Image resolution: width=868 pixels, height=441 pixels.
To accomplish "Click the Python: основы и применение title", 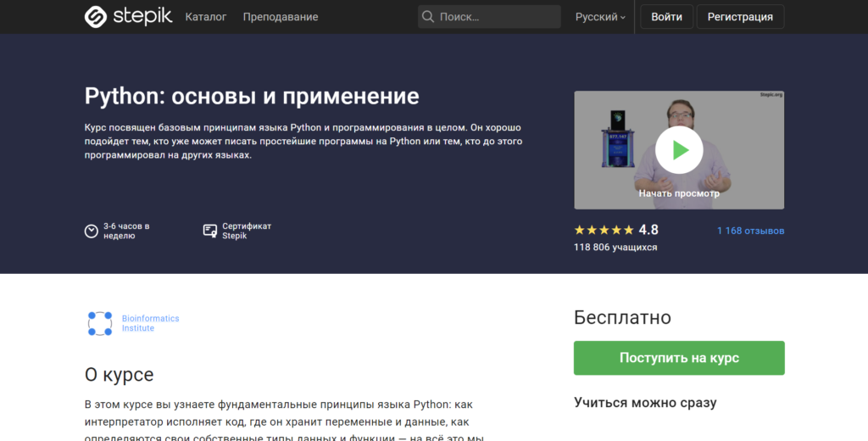I will (x=252, y=96).
